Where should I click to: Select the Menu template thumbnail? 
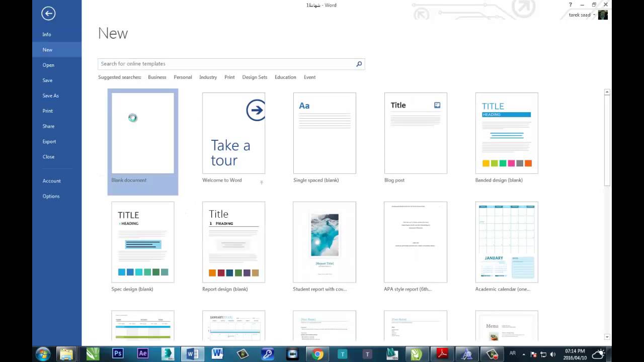(507, 326)
